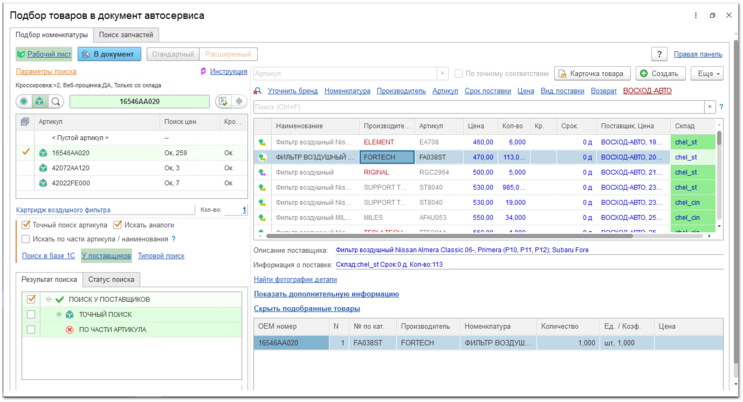Image resolution: width=743 pixels, height=402 pixels.
Task: Click the ? help button near Правая панель
Action: coord(659,55)
